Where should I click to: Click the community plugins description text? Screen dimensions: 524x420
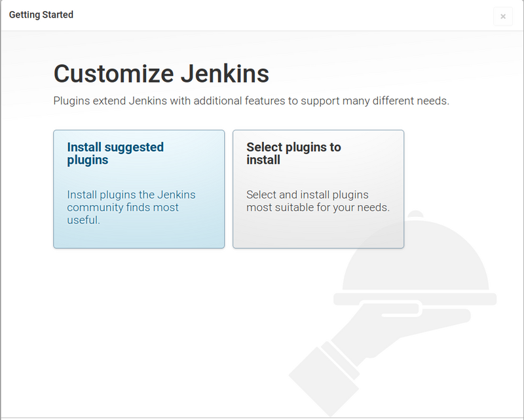pyautogui.click(x=131, y=207)
